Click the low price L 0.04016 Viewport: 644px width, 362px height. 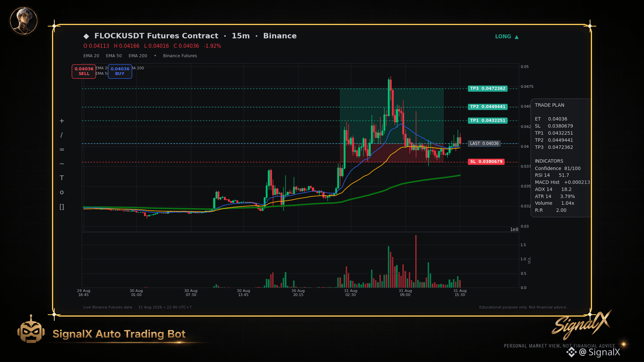click(156, 46)
